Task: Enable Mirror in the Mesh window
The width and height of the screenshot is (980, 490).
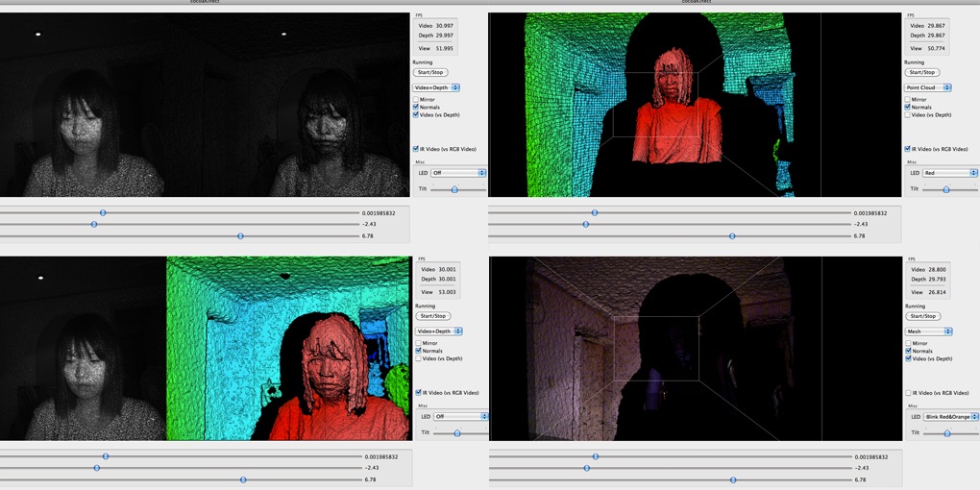Action: click(x=909, y=343)
